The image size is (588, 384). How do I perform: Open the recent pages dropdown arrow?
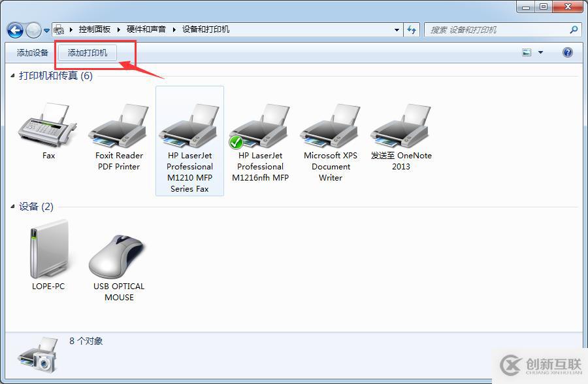click(x=46, y=30)
